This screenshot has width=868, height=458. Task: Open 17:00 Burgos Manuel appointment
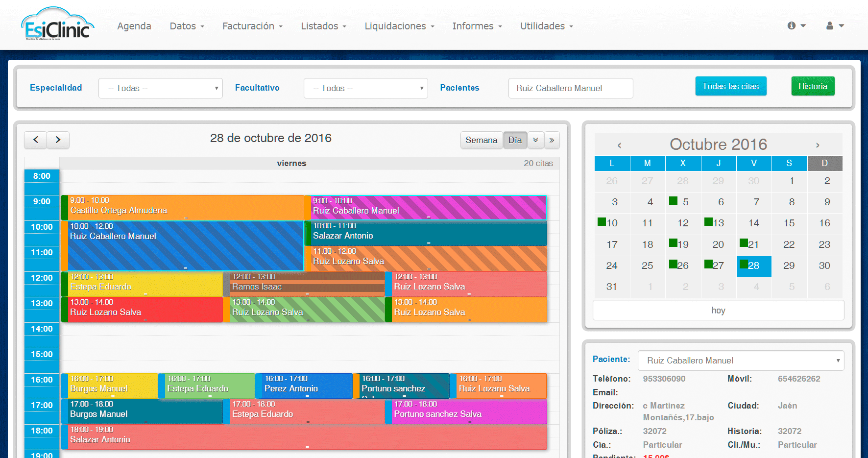coord(142,411)
